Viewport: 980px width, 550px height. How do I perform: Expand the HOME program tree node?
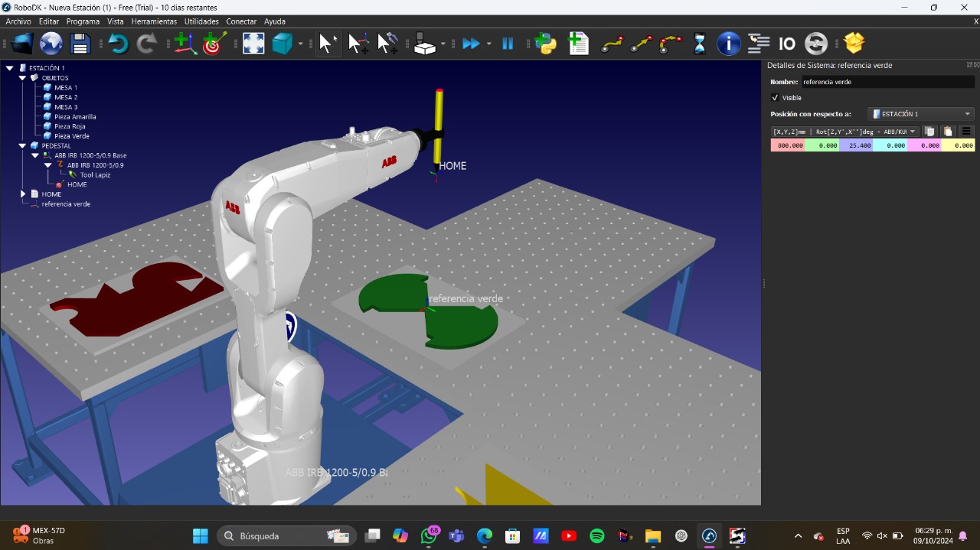23,194
